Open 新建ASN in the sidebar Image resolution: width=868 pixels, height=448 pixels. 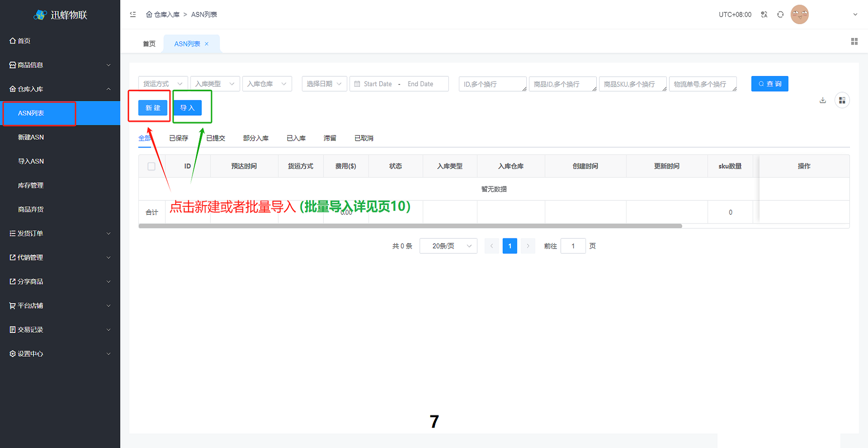pos(60,137)
